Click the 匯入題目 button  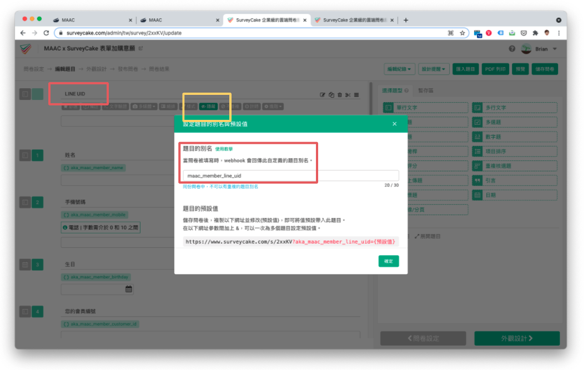click(x=465, y=69)
